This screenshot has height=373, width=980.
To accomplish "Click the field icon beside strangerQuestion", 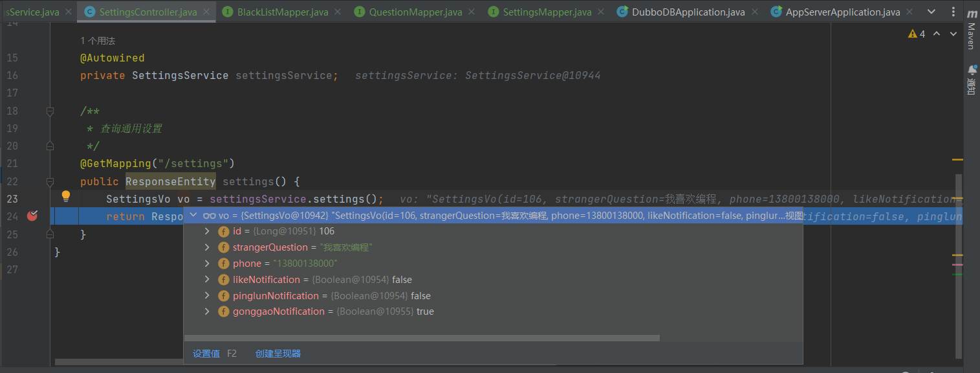I will coord(223,247).
